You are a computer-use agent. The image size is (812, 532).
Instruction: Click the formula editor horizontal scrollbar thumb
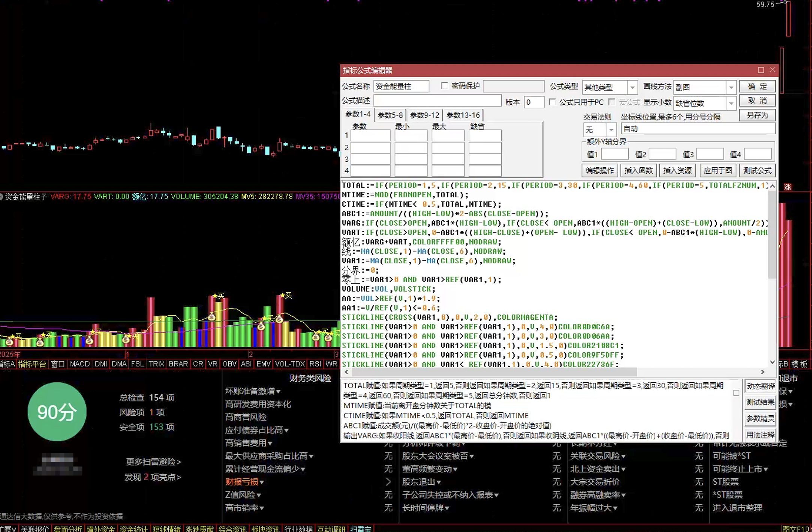(494, 372)
